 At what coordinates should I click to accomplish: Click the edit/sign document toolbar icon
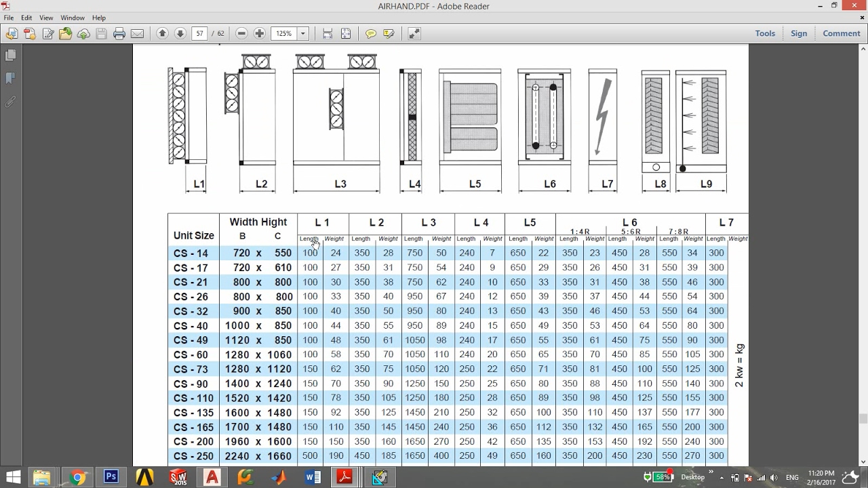[48, 33]
